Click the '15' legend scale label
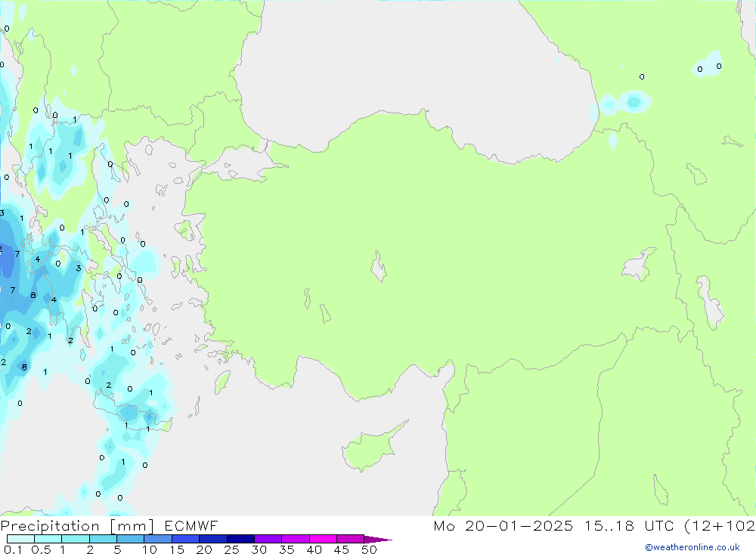 (x=177, y=549)
